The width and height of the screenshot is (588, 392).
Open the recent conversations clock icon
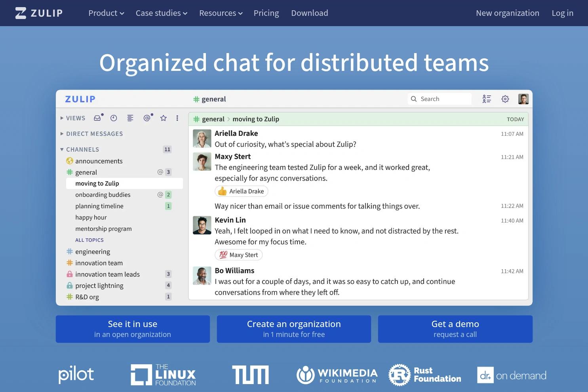point(114,118)
